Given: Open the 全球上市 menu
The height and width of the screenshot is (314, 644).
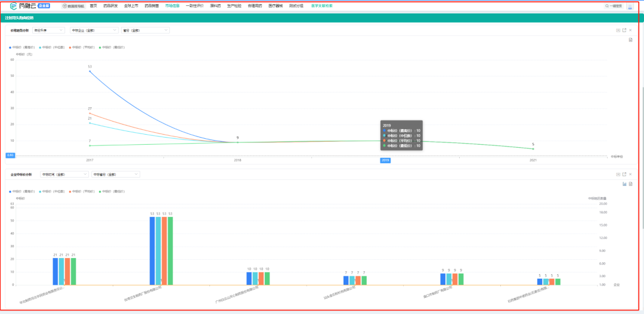Looking at the screenshot, I should pyautogui.click(x=131, y=6).
